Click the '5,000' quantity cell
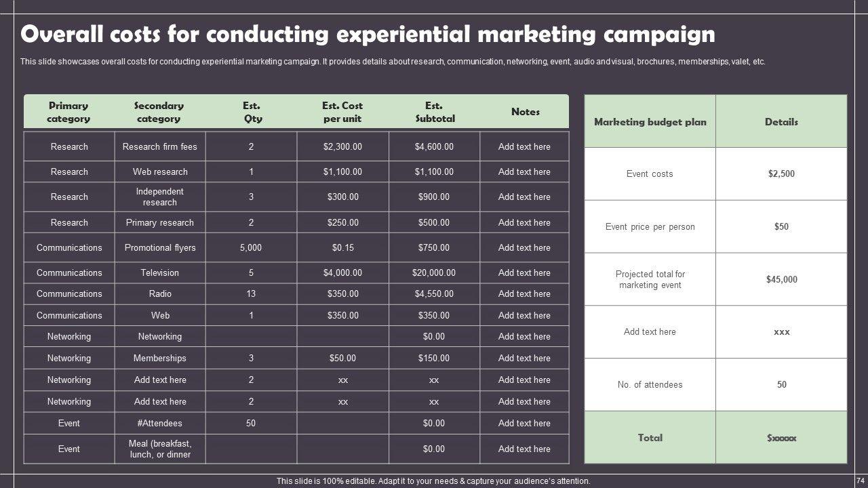 click(251, 247)
